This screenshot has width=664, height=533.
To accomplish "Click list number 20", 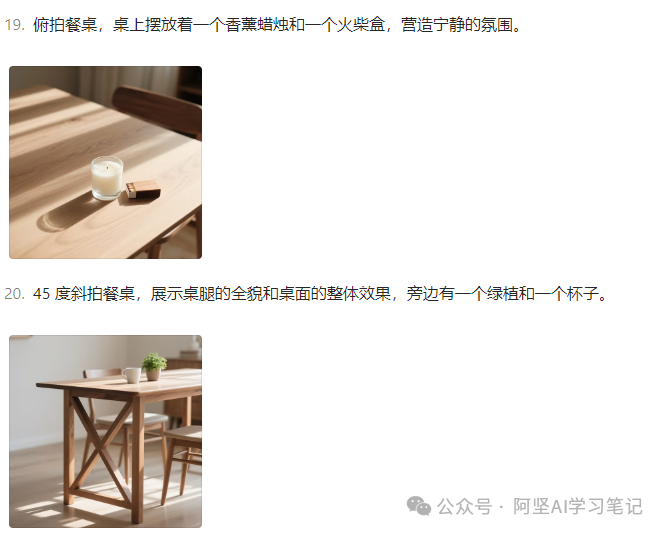I will (14, 293).
